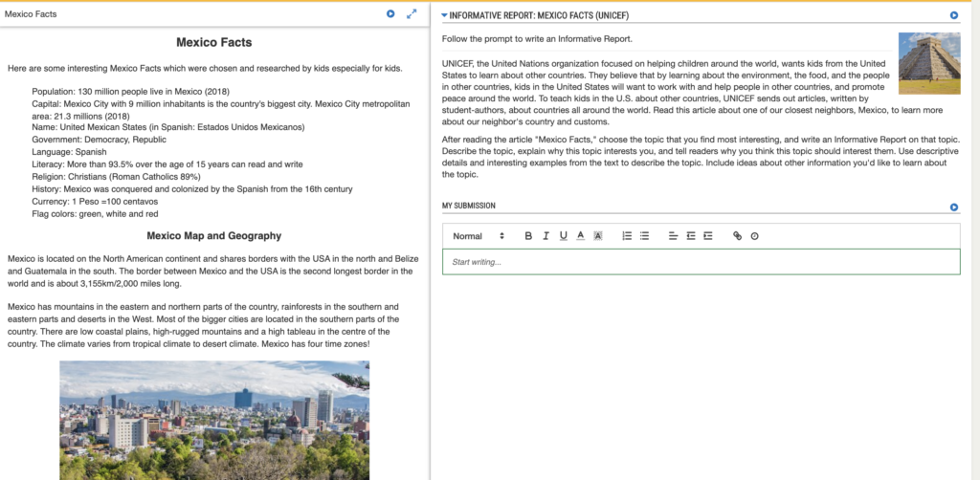Click the Mexico Map and Geography heading
Viewport: 980px width, 480px height.
pos(213,236)
